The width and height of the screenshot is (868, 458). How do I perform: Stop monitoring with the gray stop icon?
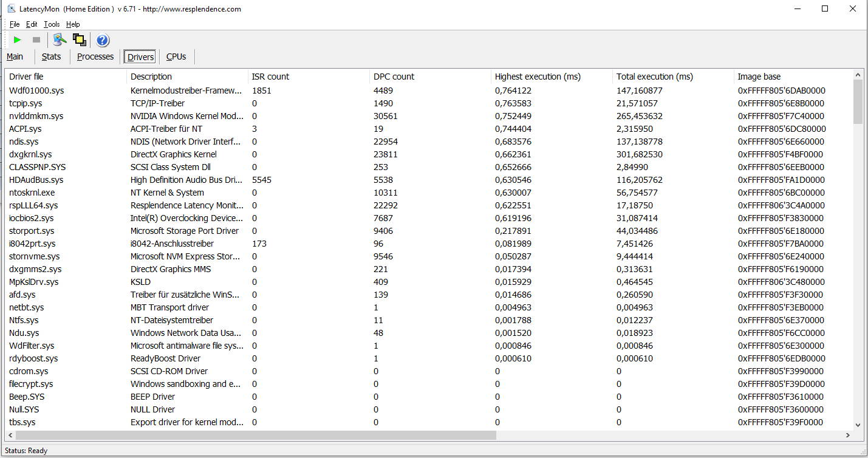pos(36,40)
